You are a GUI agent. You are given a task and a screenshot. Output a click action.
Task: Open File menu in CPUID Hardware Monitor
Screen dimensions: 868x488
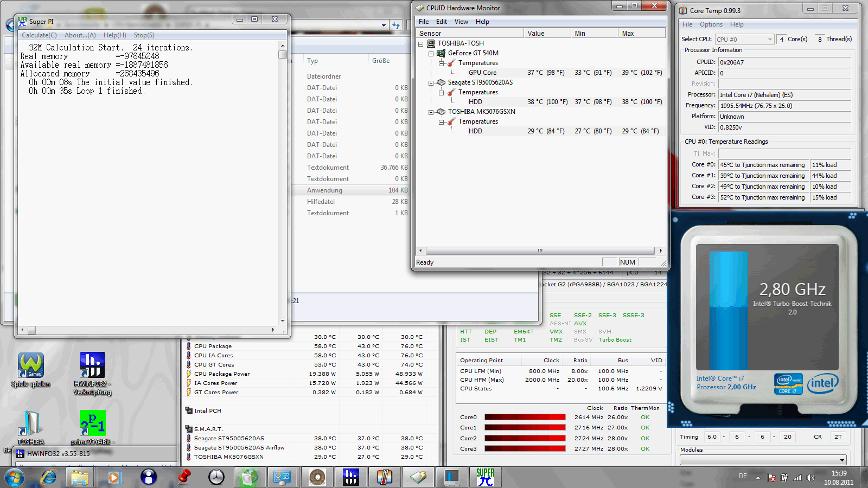click(x=424, y=22)
